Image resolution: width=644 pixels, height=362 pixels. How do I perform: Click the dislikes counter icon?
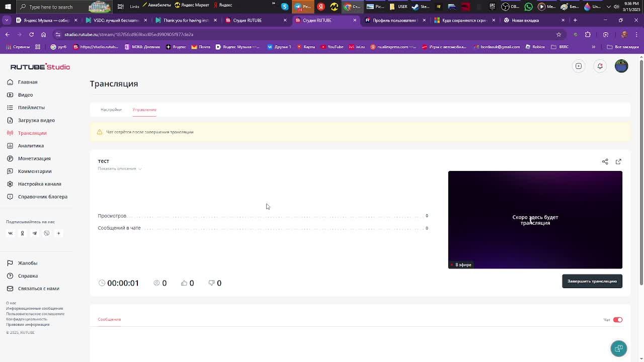pyautogui.click(x=211, y=283)
